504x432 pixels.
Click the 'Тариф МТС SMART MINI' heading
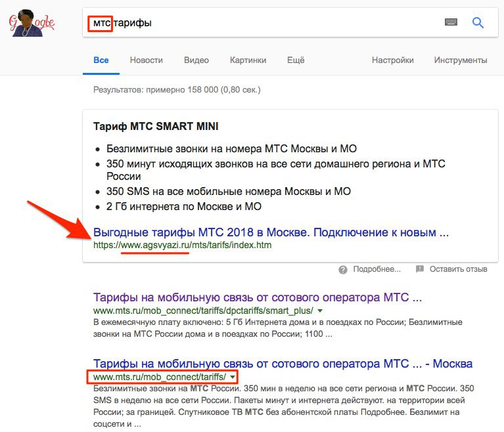[x=156, y=126]
